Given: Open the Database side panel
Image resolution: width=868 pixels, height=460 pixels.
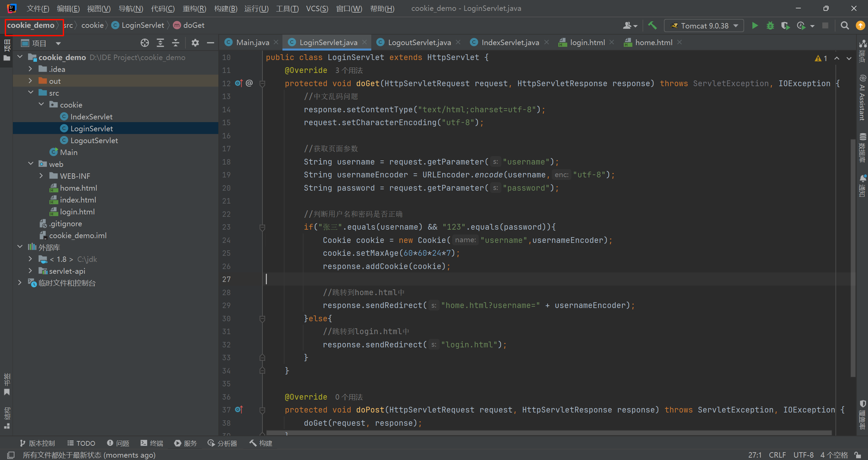Looking at the screenshot, I should coord(862,148).
